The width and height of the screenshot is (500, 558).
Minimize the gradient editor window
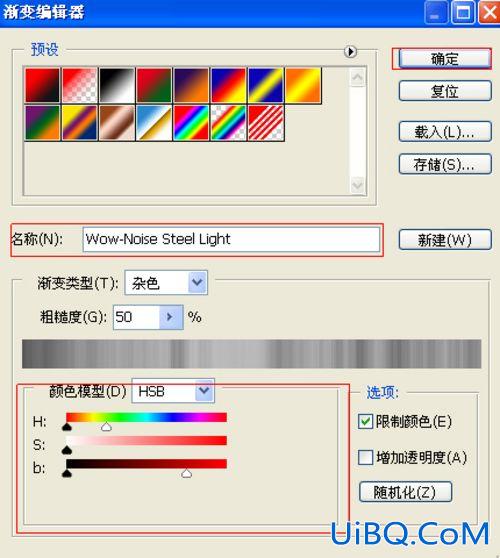pyautogui.click(x=436, y=13)
